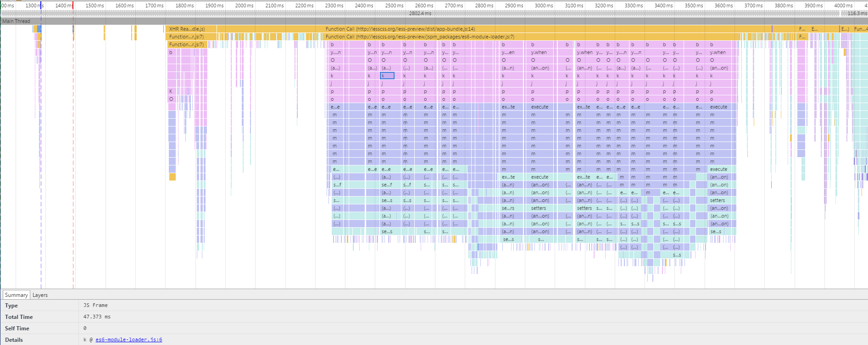
Task: Select the third-row Function...r.js:7) frame
Action: pyautogui.click(x=186, y=44)
